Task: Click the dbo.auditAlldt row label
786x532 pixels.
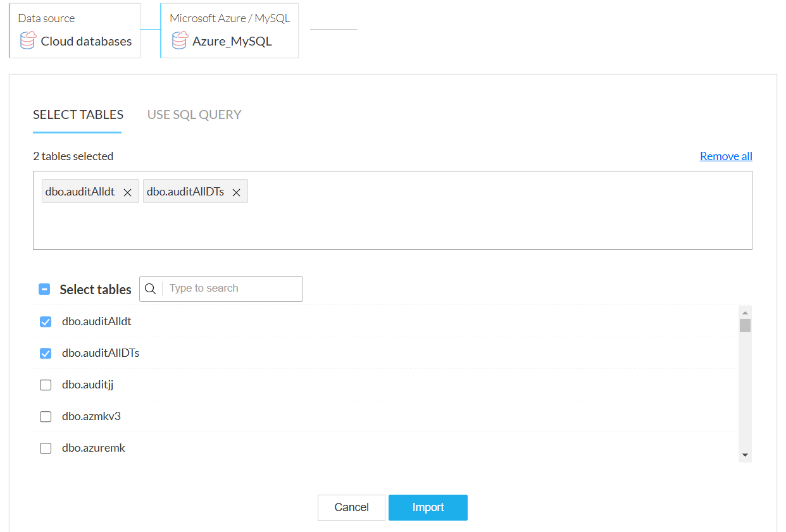Action: click(97, 321)
